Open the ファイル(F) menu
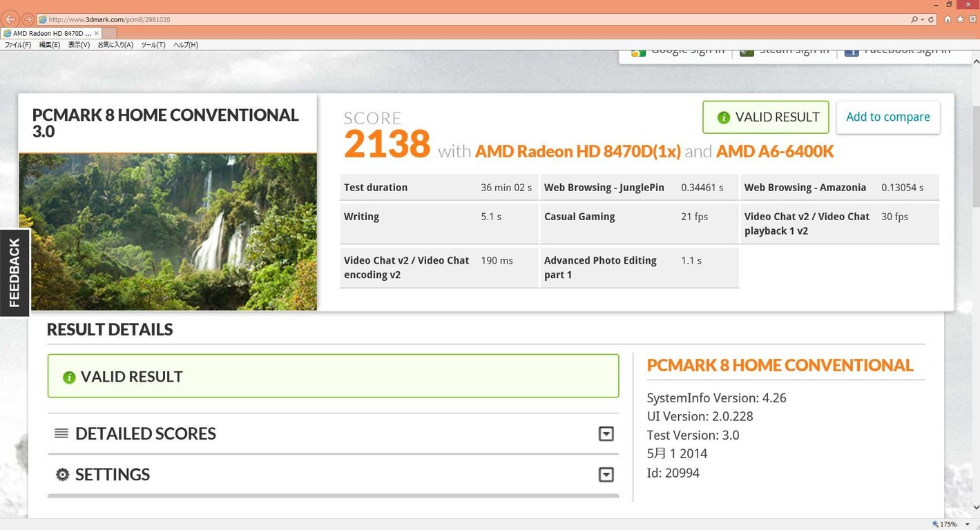The width and height of the screenshot is (980, 530). click(18, 45)
